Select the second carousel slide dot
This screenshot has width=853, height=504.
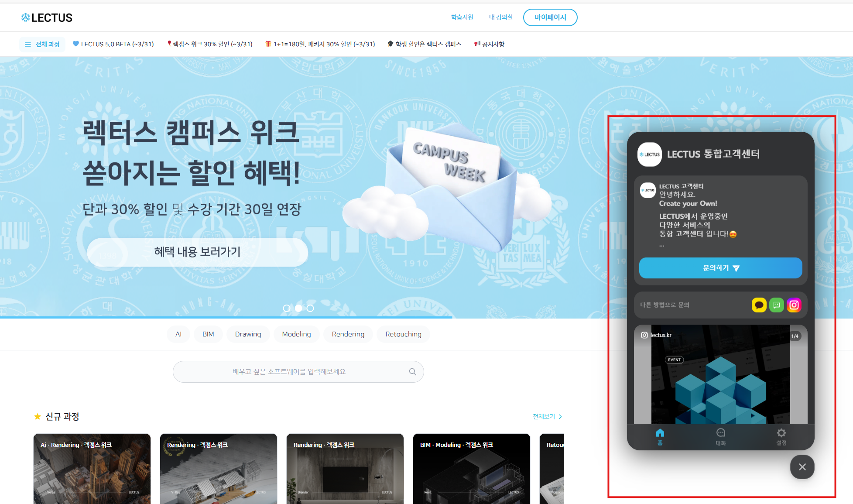coord(298,308)
